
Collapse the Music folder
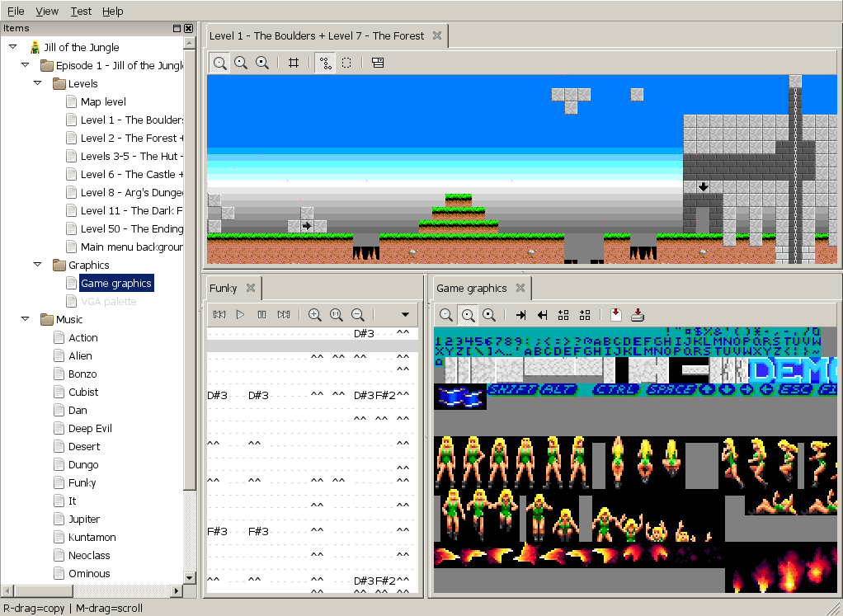pyautogui.click(x=26, y=319)
